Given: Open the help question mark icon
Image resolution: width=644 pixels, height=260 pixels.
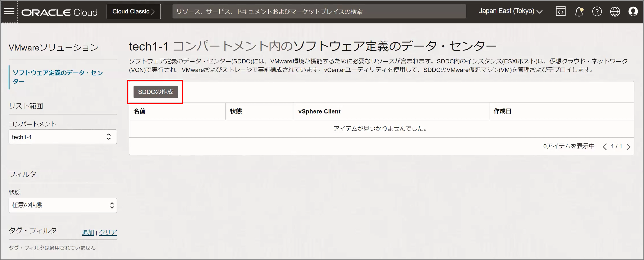Looking at the screenshot, I should [597, 12].
